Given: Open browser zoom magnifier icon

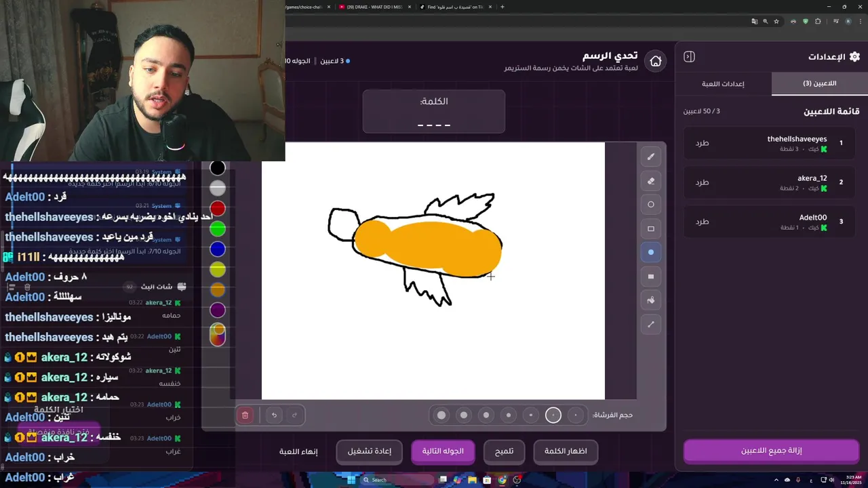Looking at the screenshot, I should [x=767, y=22].
